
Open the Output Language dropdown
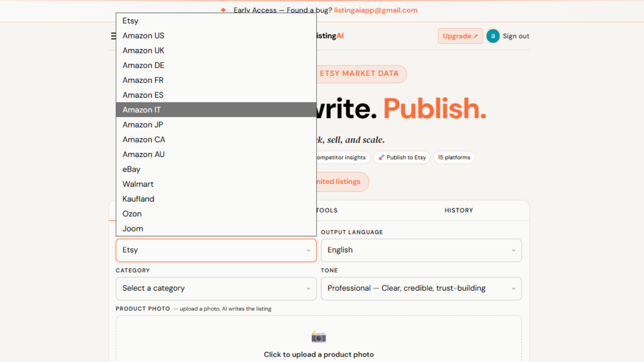[421, 250]
